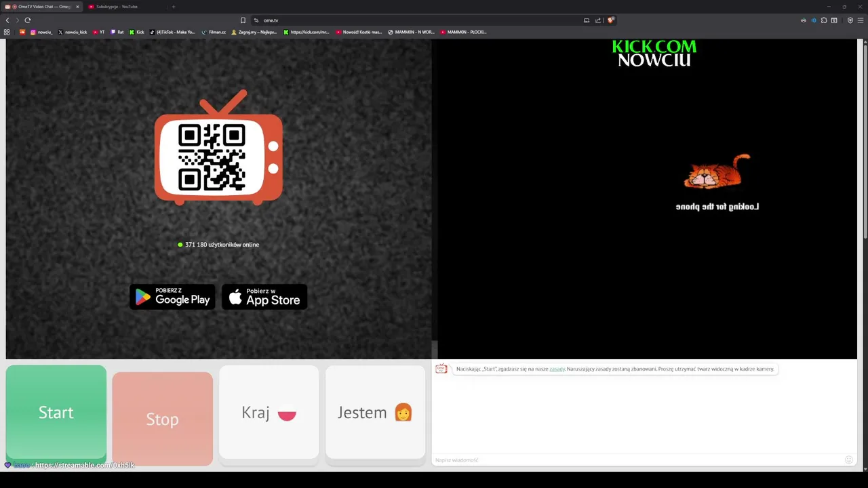This screenshot has height=488, width=868.
Task: Open the TikTok - Make Yo... bookmark
Action: pos(172,32)
